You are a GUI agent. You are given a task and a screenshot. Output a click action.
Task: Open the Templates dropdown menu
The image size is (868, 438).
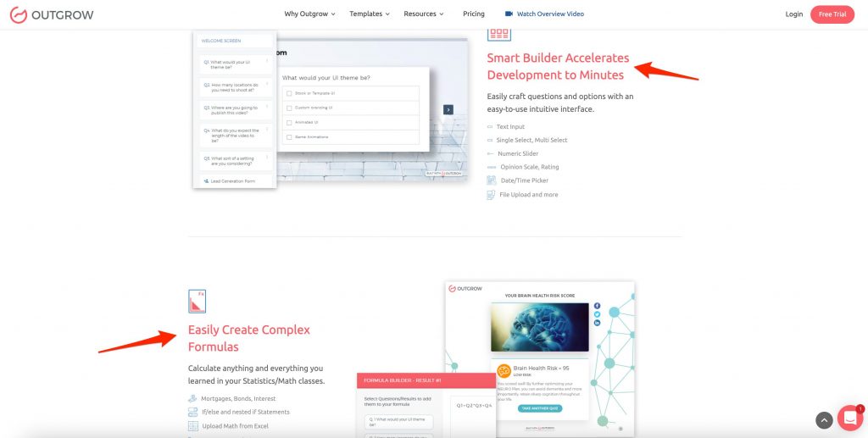click(x=370, y=14)
